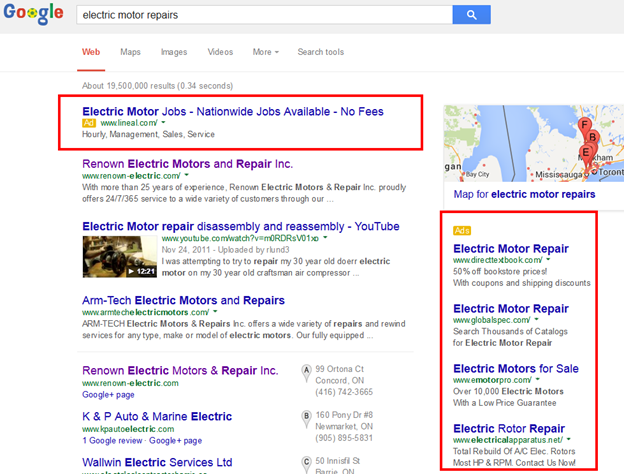The width and height of the screenshot is (624, 474).
Task: Click the Google+ page link under renown-electric.com
Action: tap(108, 395)
